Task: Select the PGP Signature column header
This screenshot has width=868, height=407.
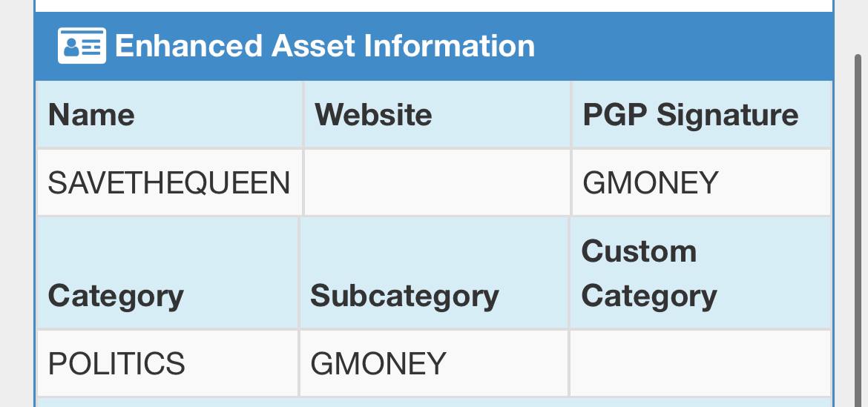Action: [x=701, y=114]
